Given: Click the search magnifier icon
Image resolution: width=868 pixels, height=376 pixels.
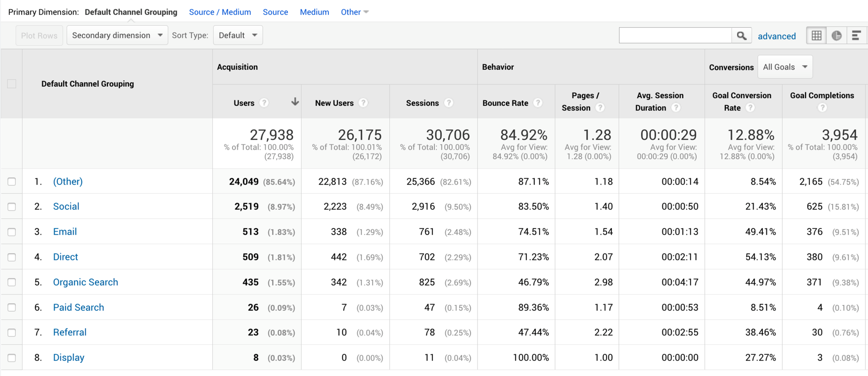Looking at the screenshot, I should pyautogui.click(x=741, y=36).
